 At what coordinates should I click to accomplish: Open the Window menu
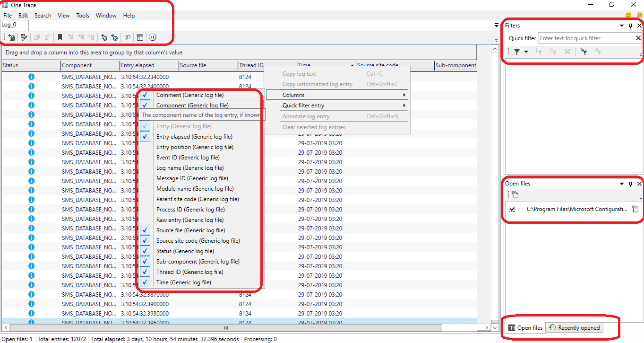point(106,16)
